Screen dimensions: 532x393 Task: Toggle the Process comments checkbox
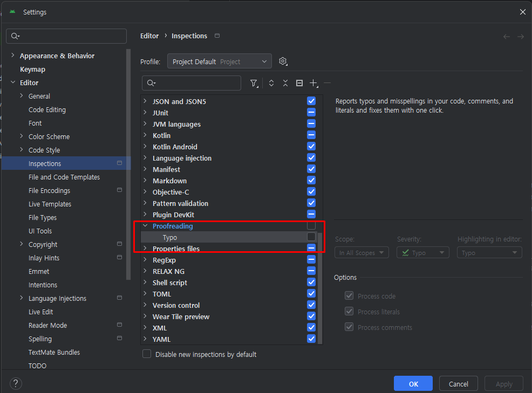[x=349, y=327]
